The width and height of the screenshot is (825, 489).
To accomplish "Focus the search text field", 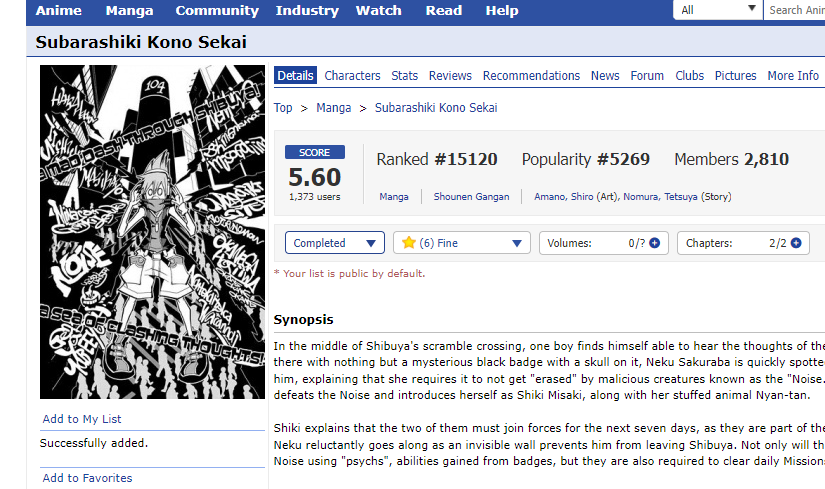I will point(796,10).
